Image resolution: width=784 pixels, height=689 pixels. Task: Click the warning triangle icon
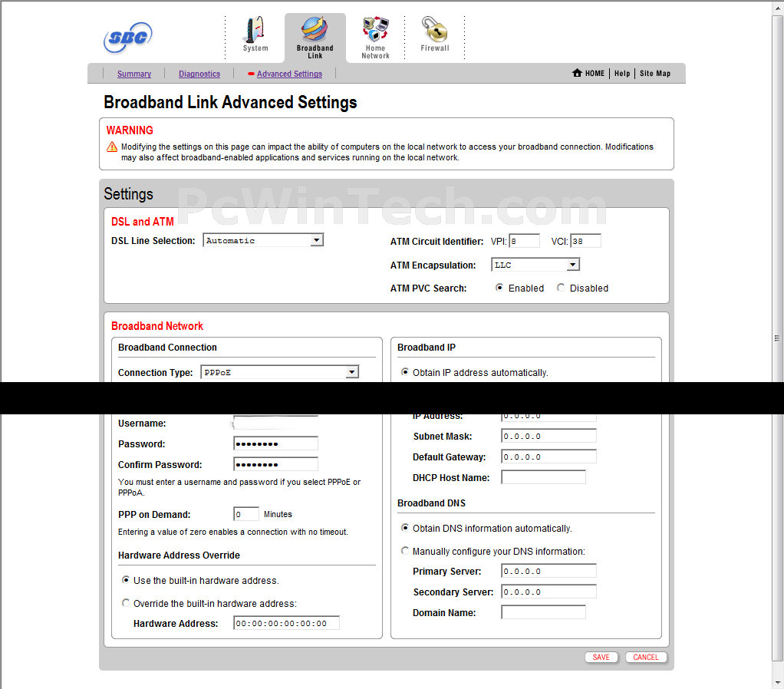(112, 147)
